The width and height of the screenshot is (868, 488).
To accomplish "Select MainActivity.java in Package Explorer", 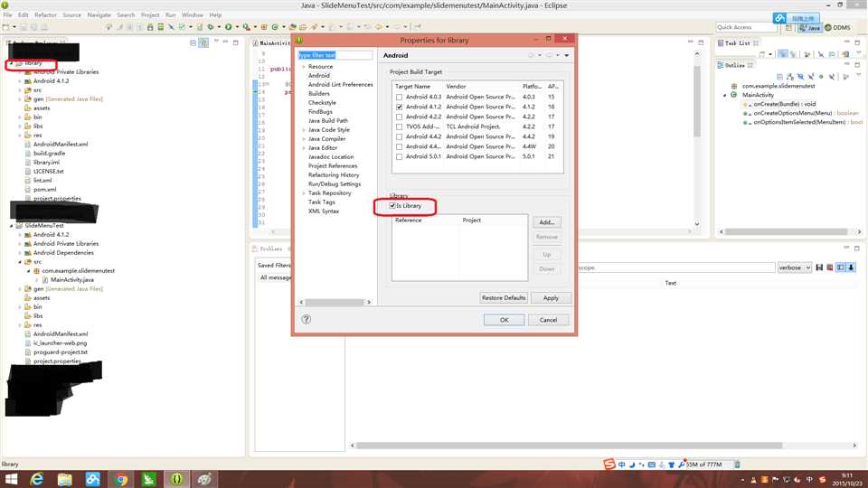I will tap(72, 280).
